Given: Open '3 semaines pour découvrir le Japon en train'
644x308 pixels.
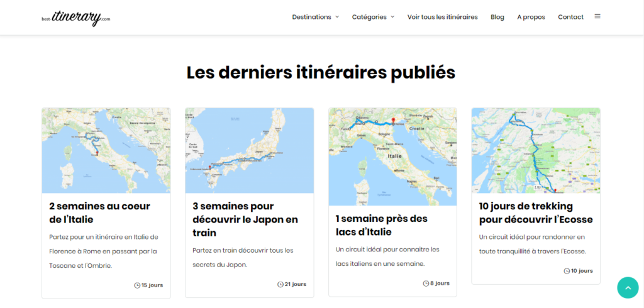Looking at the screenshot, I should 245,219.
